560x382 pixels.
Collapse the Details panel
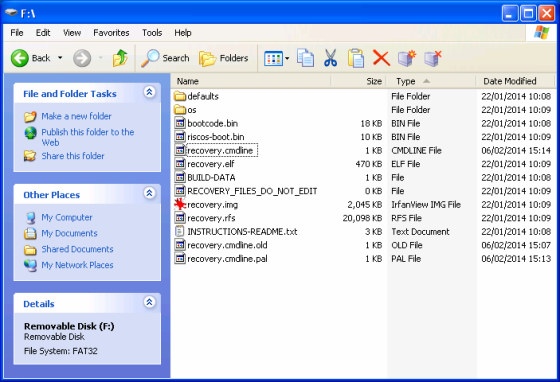point(149,302)
